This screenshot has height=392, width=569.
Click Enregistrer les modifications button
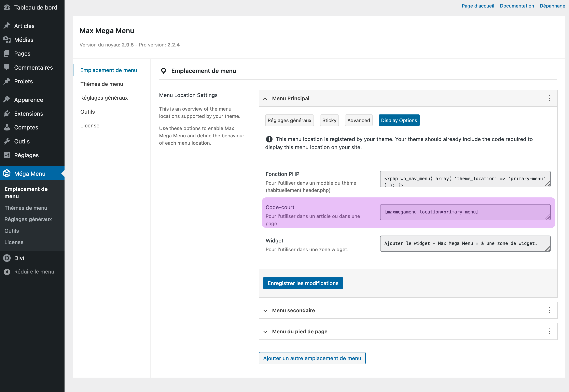point(303,283)
